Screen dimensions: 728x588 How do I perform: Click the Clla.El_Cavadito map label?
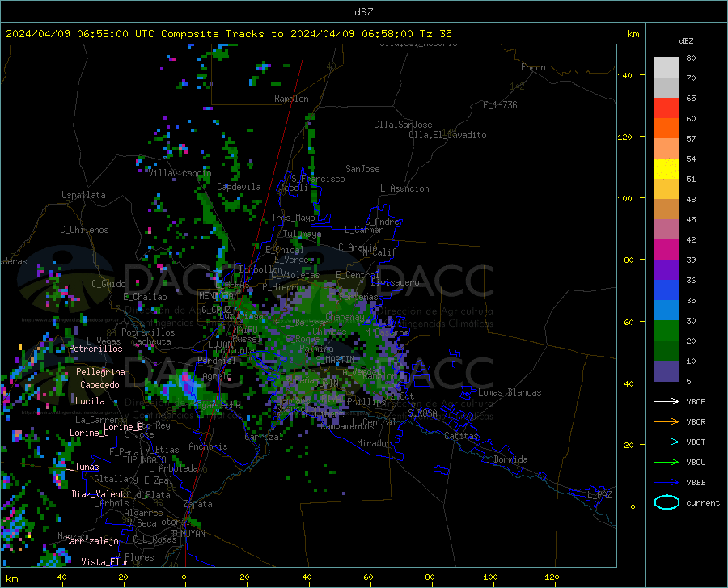coord(447,135)
